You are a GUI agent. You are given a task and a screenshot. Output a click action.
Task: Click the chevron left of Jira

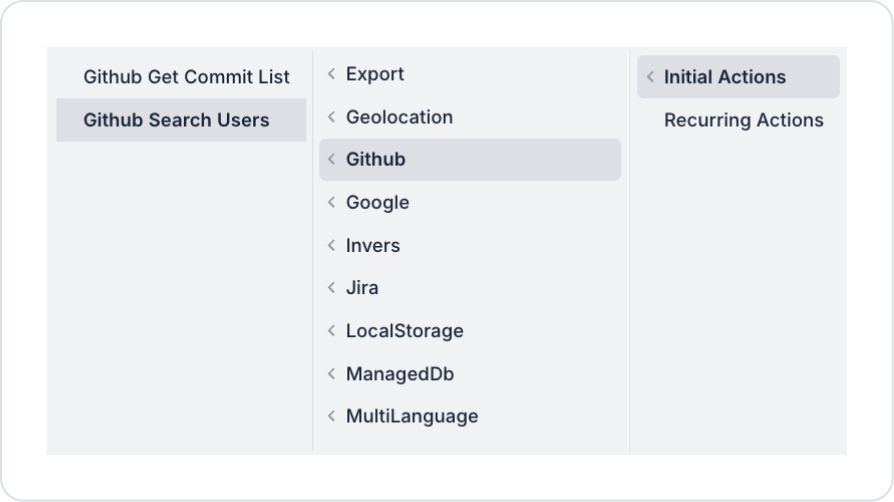(331, 288)
